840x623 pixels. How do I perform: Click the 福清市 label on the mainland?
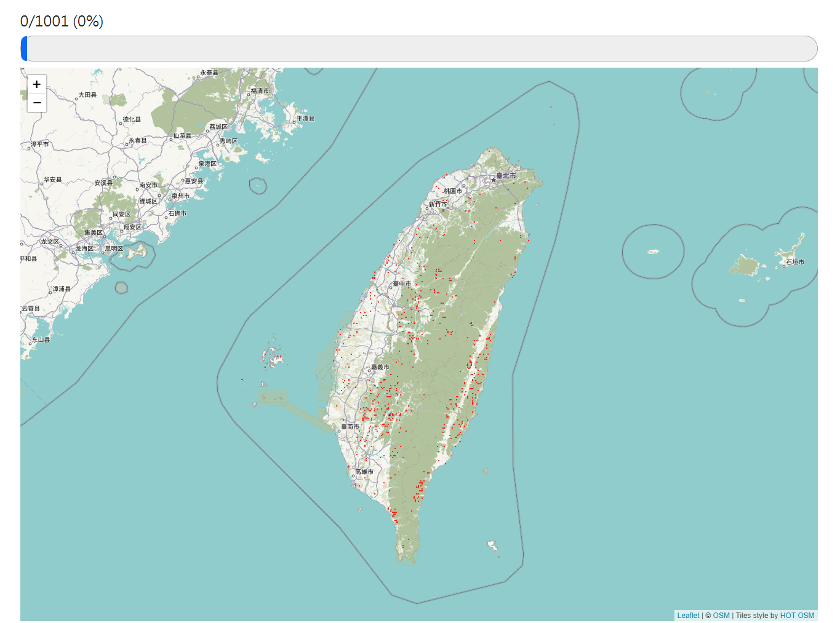pos(260,91)
